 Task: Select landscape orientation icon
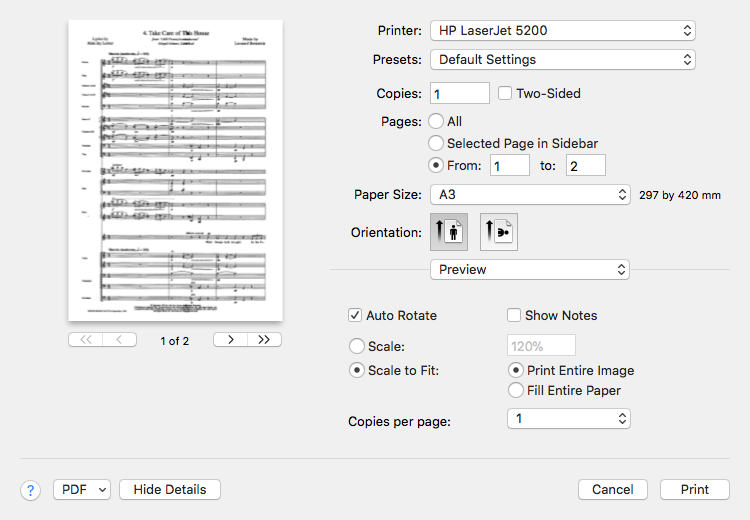pyautogui.click(x=498, y=232)
